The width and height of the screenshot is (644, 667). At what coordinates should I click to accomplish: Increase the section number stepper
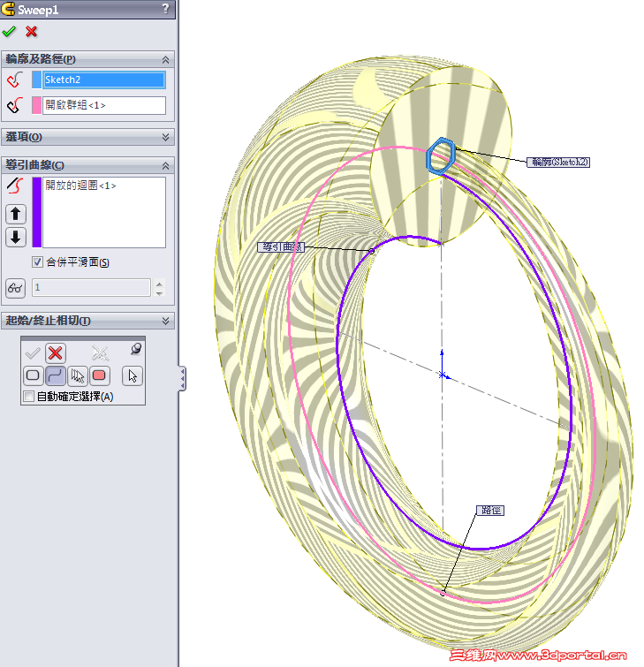(x=159, y=284)
